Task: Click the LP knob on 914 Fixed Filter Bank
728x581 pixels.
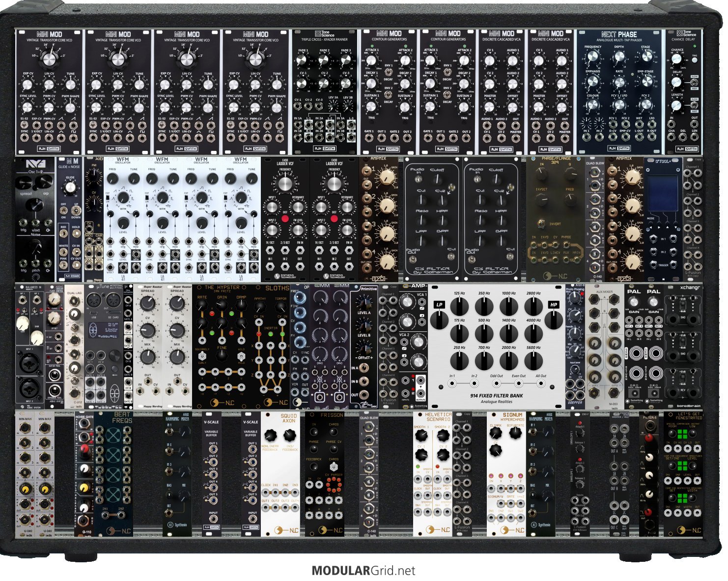Action: (439, 320)
